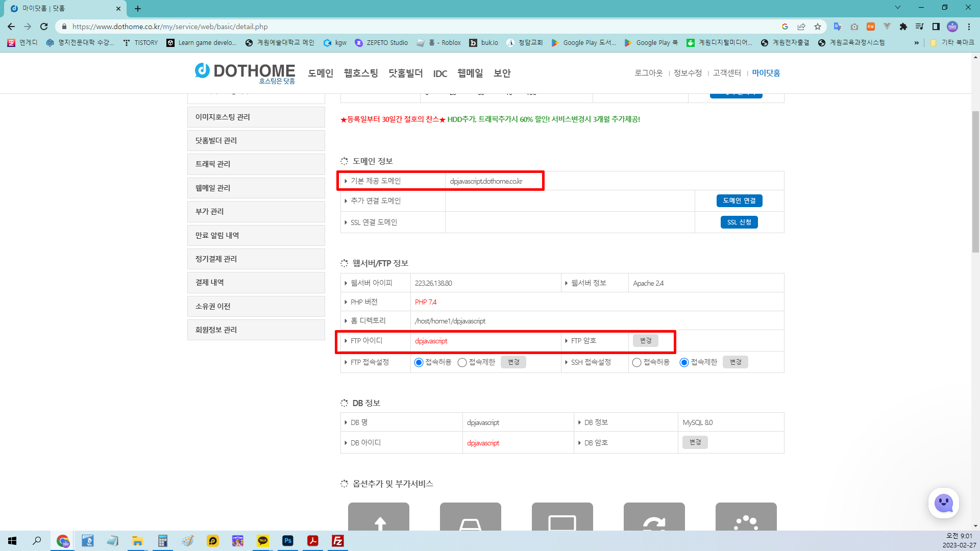
Task: Click the page vertical scrollbar thumb
Action: point(975,181)
